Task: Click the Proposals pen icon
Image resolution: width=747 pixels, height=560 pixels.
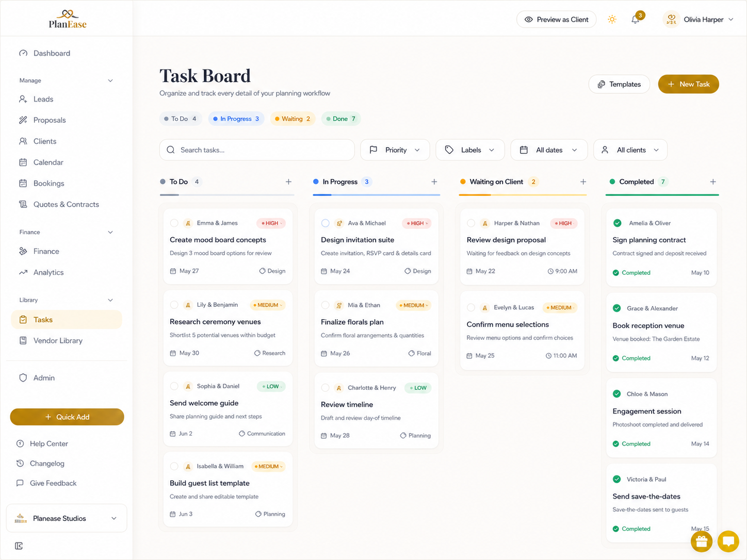Action: (23, 120)
